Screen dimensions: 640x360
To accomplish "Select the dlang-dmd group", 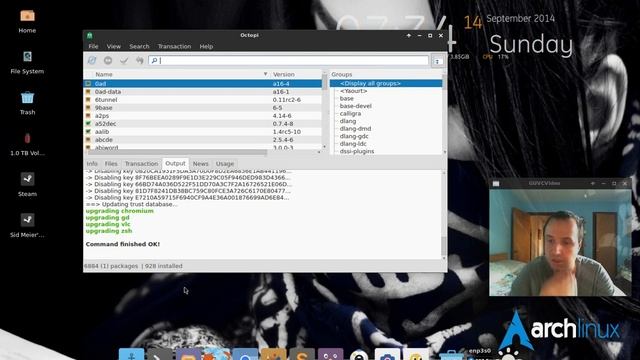I will click(355, 129).
